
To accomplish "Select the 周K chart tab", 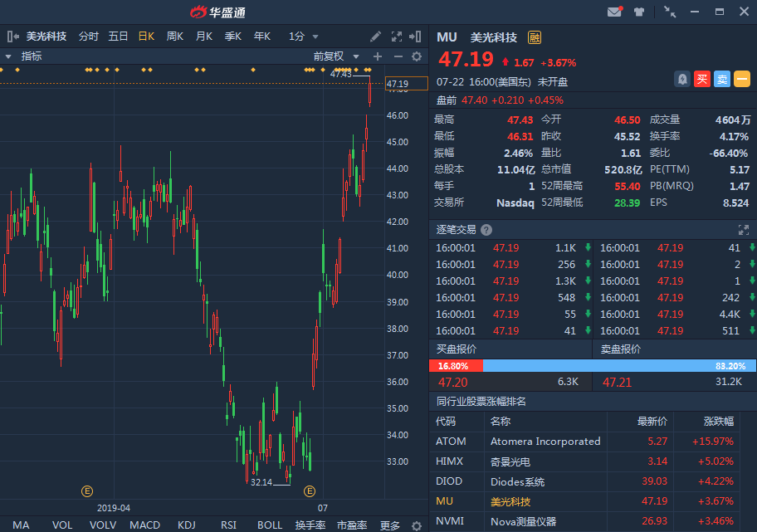I will [175, 37].
